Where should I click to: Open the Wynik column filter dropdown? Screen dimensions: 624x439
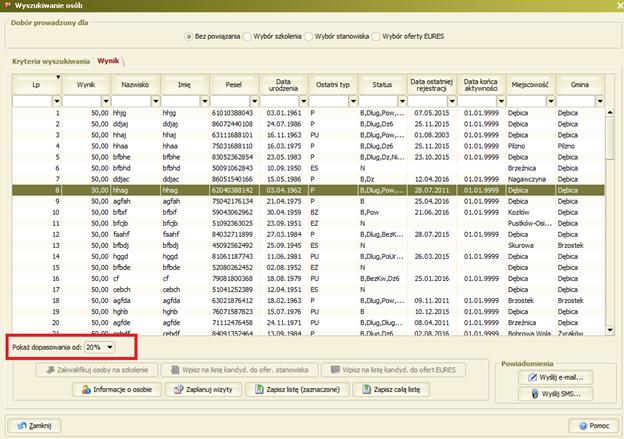(106, 101)
